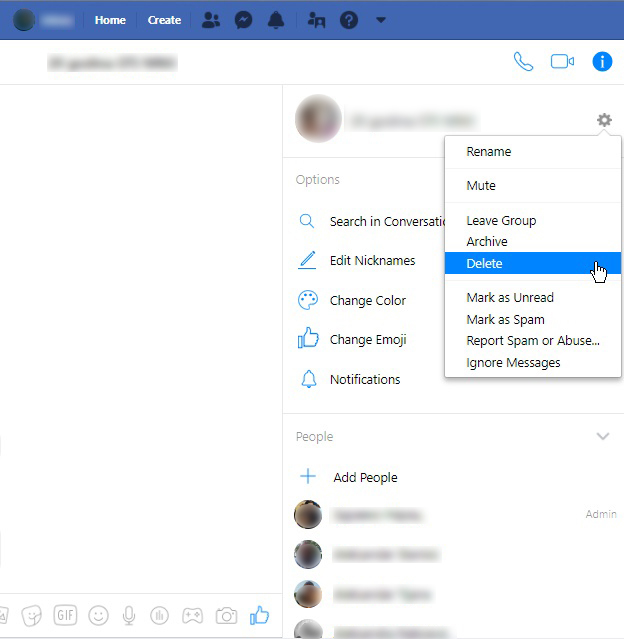This screenshot has width=624, height=639.
Task: Open the emoji picker smiley icon
Action: tap(98, 615)
